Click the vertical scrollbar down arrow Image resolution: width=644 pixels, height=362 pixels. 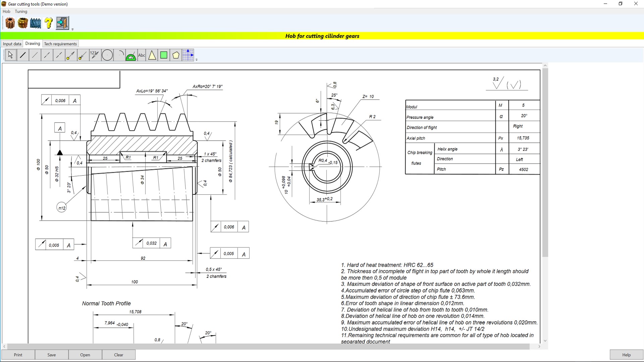pos(545,341)
